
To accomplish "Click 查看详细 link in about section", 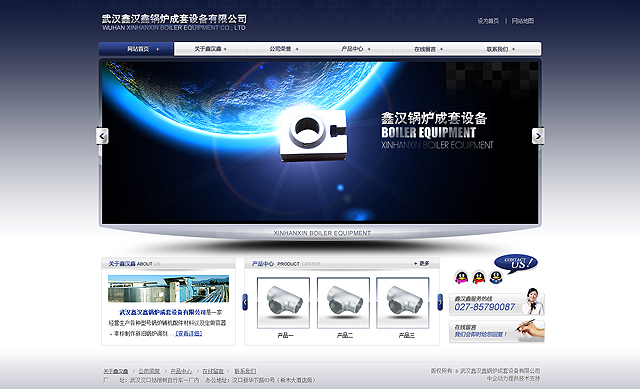I will (x=189, y=333).
